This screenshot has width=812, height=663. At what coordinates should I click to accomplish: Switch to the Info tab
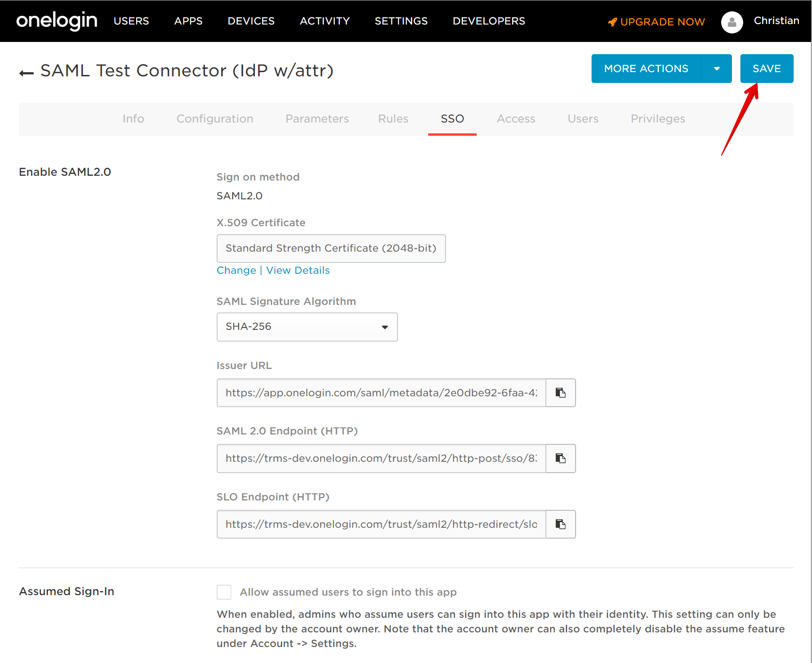[x=133, y=119]
